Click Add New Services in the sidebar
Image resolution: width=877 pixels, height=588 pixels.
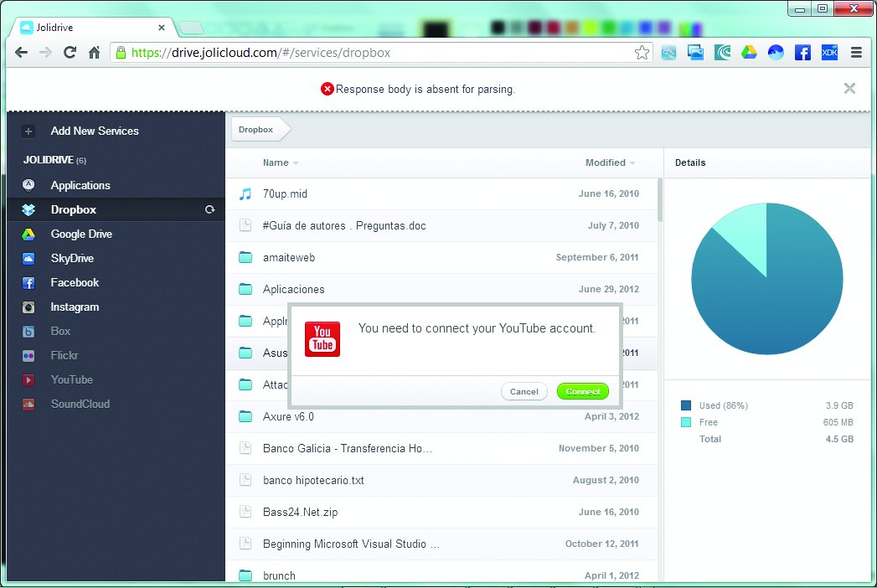(x=95, y=131)
